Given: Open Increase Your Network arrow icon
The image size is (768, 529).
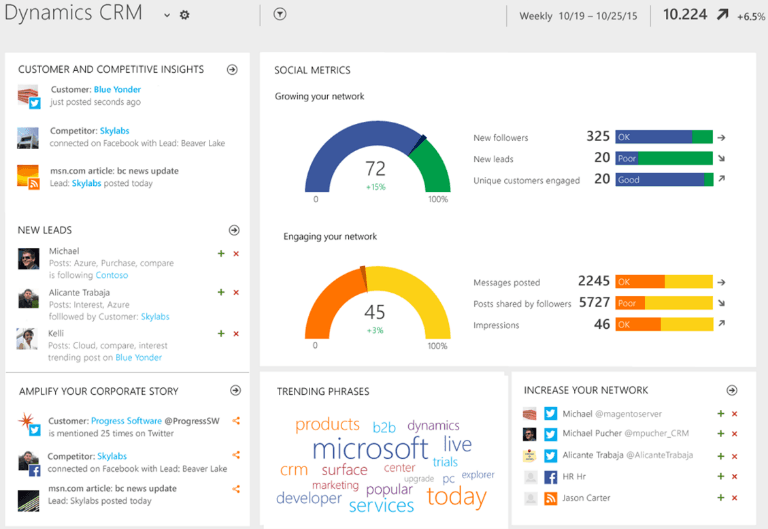Looking at the screenshot, I should (x=732, y=391).
